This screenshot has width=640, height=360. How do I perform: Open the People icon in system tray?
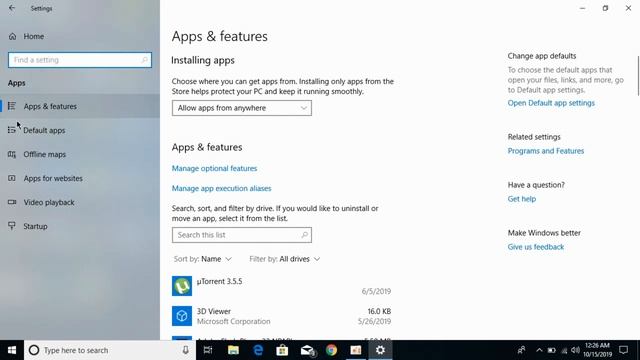pos(521,350)
